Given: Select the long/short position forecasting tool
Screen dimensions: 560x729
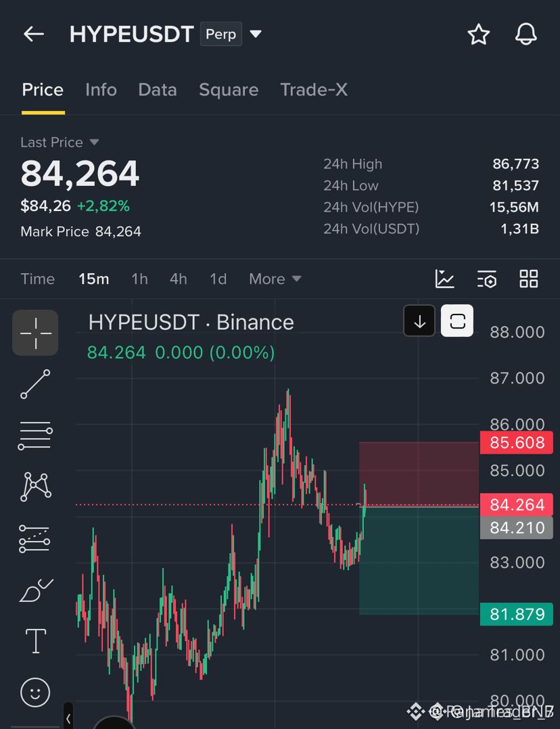Looking at the screenshot, I should [35, 539].
